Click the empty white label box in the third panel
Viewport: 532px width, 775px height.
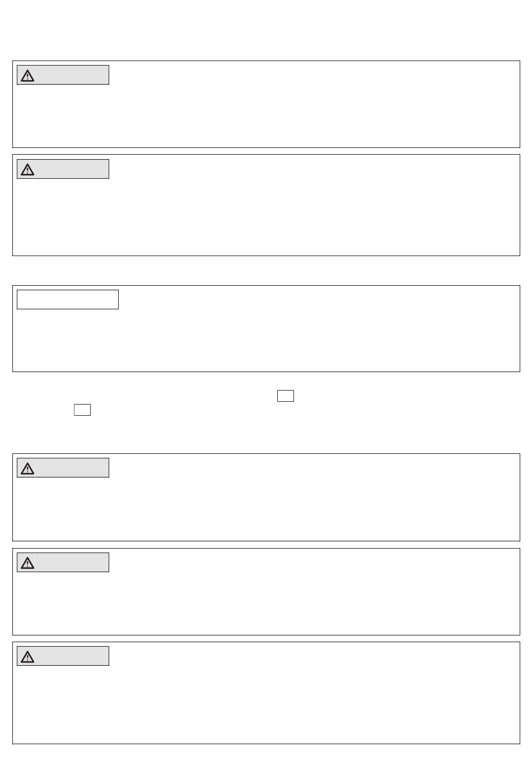[68, 299]
